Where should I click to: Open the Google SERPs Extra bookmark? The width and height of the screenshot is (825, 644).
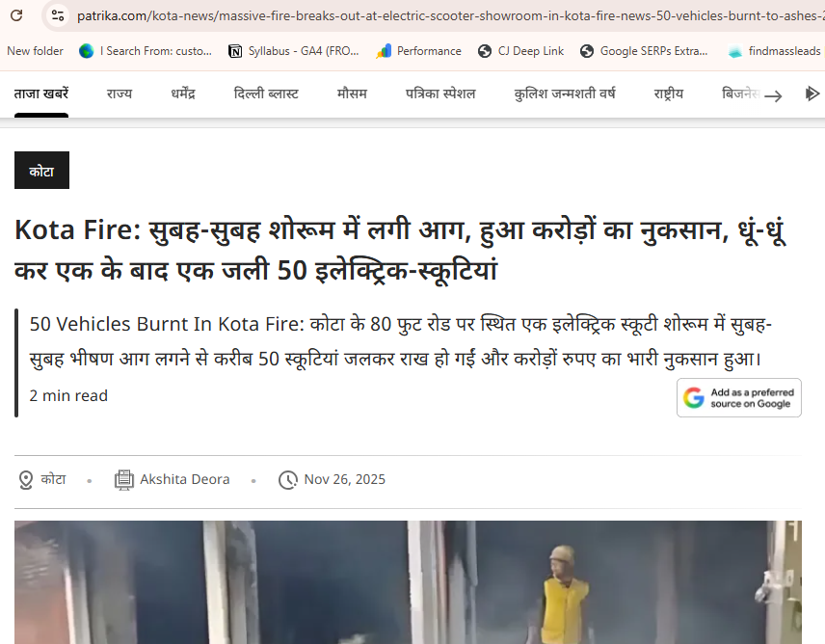[644, 51]
